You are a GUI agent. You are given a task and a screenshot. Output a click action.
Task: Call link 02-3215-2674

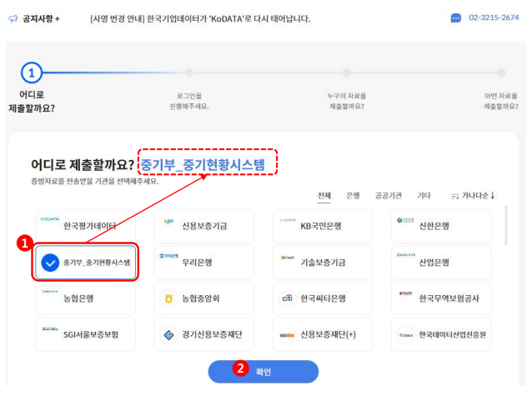pyautogui.click(x=494, y=18)
